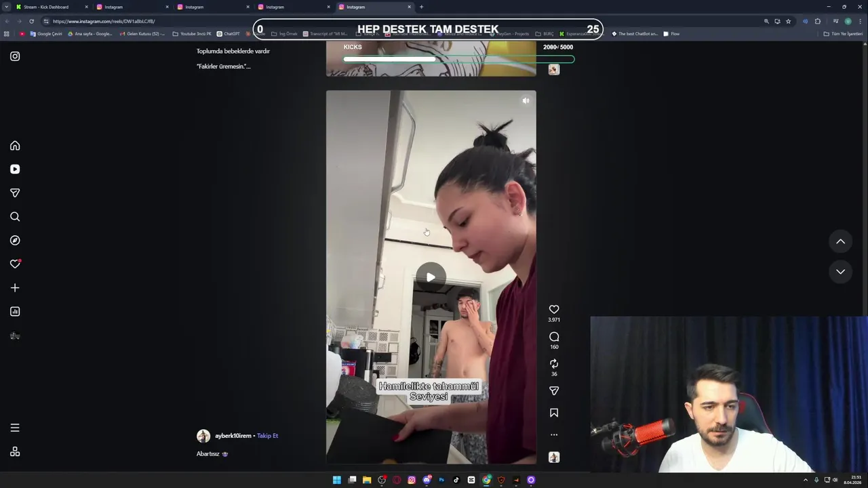Open the browser apps grid shortcut

(7, 34)
